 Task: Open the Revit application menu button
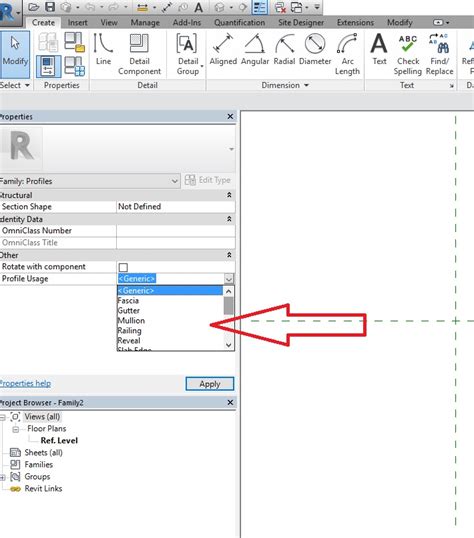pyautogui.click(x=10, y=13)
